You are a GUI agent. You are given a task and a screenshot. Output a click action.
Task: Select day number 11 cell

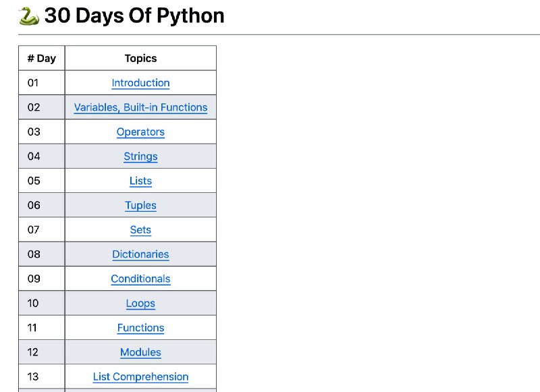42,327
